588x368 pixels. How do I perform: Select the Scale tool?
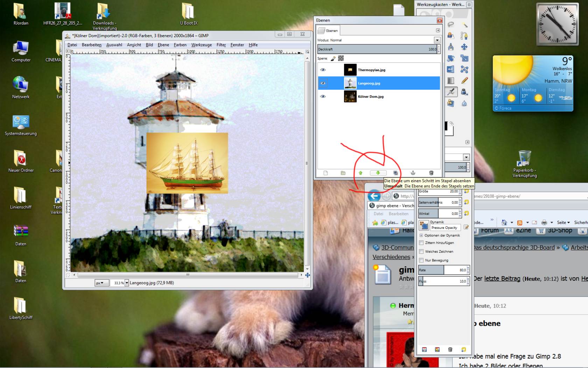pyautogui.click(x=464, y=58)
